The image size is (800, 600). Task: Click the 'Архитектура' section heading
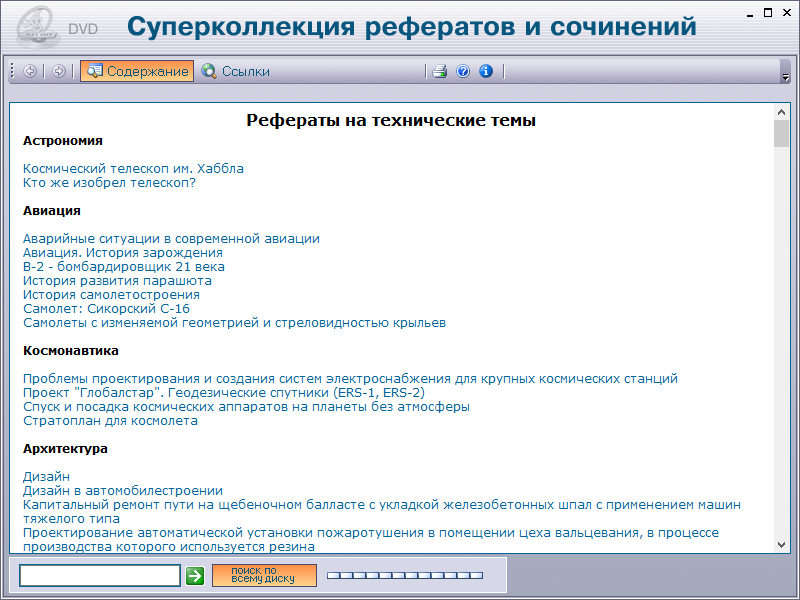[x=65, y=449]
